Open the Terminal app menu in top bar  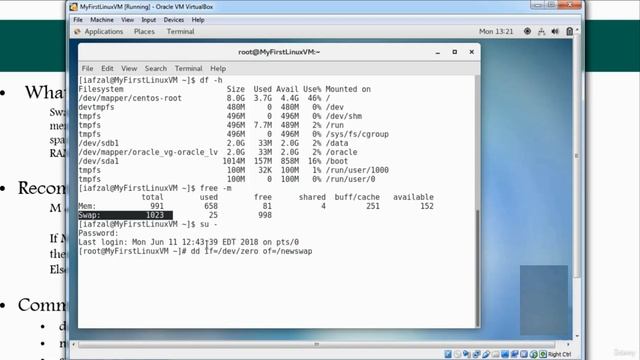pyautogui.click(x=180, y=31)
